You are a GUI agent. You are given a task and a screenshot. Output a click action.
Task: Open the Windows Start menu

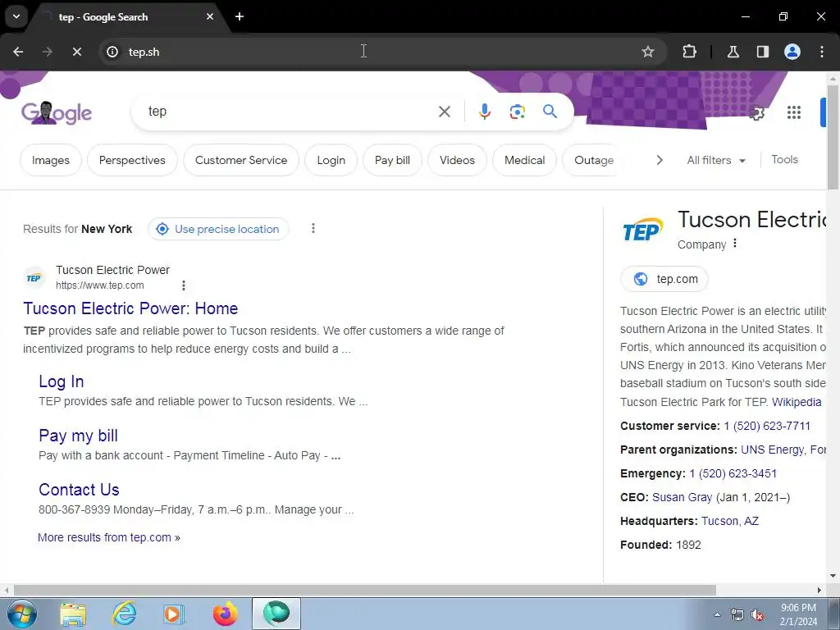click(x=22, y=614)
